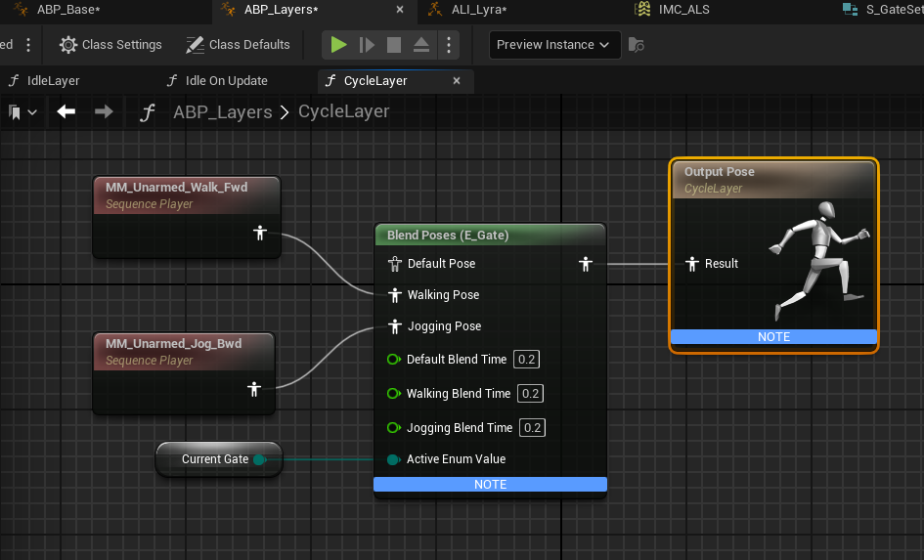Click the Blend Poses output pose pin
The width and height of the screenshot is (924, 560).
tap(585, 264)
